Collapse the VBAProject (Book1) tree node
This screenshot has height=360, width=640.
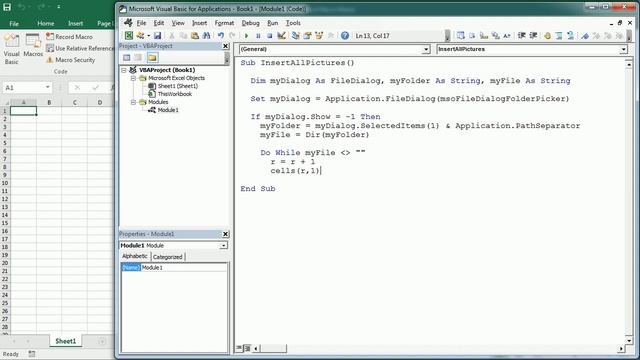click(x=124, y=70)
